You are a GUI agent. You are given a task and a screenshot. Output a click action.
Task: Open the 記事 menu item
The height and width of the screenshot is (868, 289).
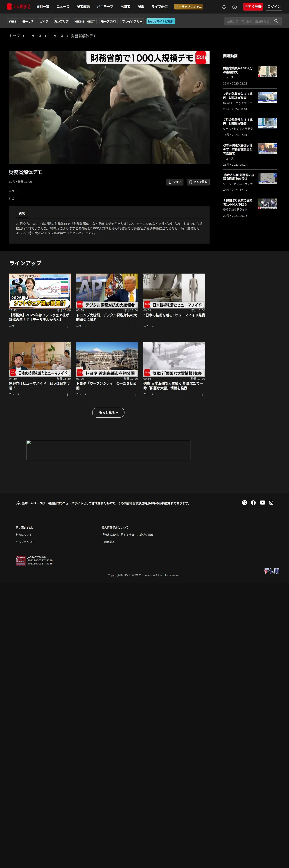coord(141,7)
